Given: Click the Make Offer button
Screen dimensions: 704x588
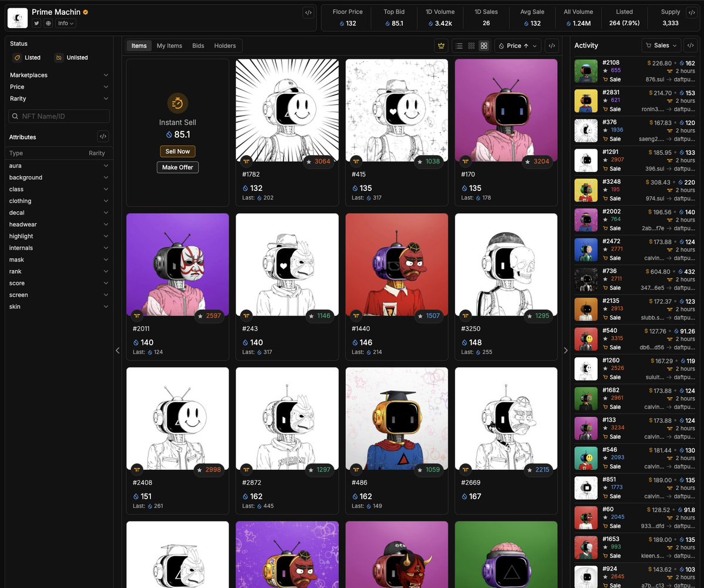Looking at the screenshot, I should point(177,167).
